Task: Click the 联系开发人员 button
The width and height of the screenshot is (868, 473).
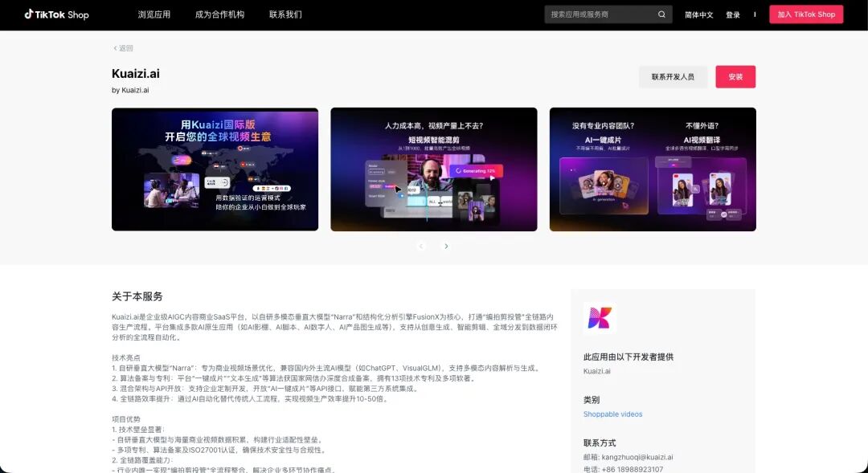Action: pyautogui.click(x=673, y=77)
